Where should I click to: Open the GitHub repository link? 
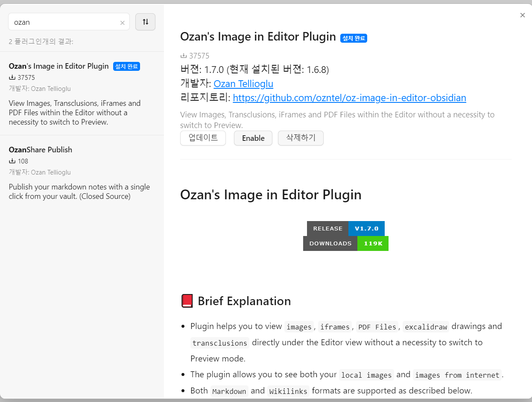click(x=349, y=98)
